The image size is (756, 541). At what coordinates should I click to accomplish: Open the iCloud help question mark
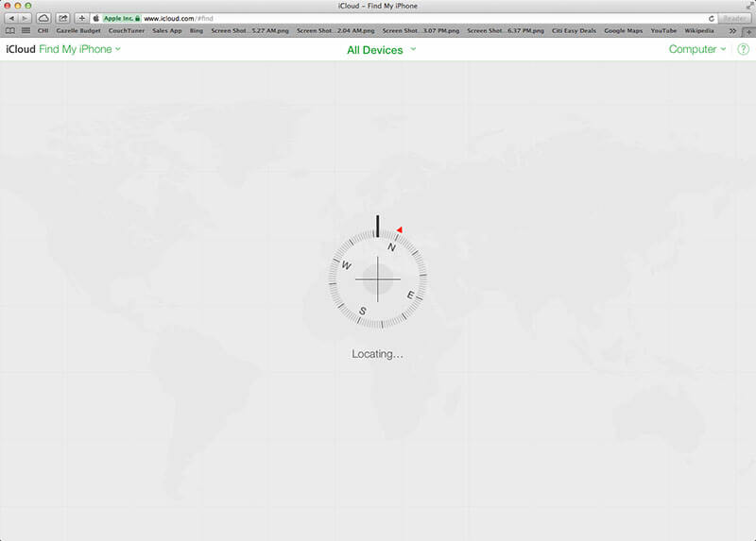(x=744, y=49)
